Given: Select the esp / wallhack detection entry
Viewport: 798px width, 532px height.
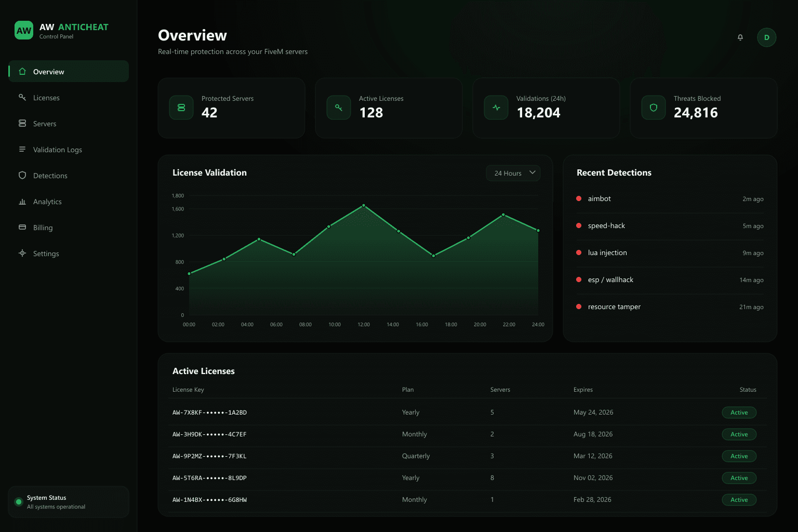Looking at the screenshot, I should (x=670, y=280).
